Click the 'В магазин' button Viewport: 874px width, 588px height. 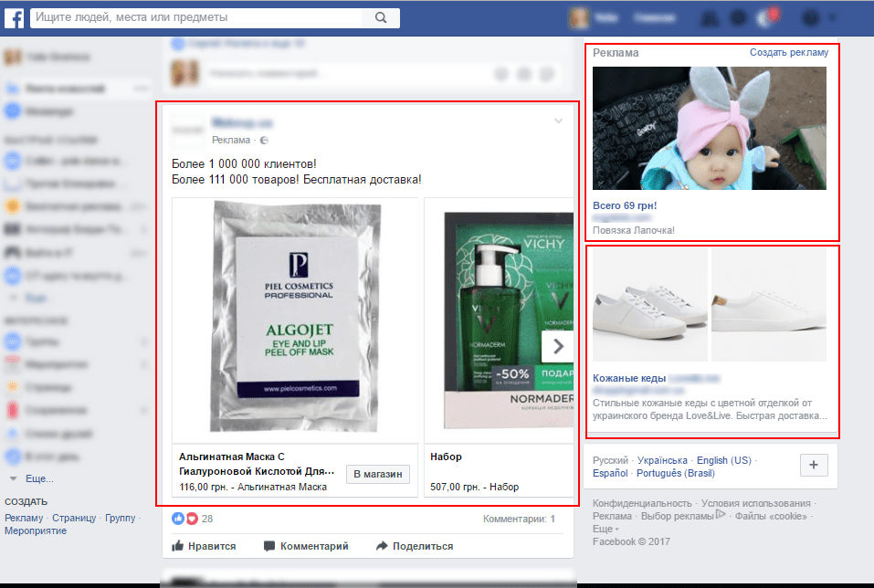[x=378, y=474]
